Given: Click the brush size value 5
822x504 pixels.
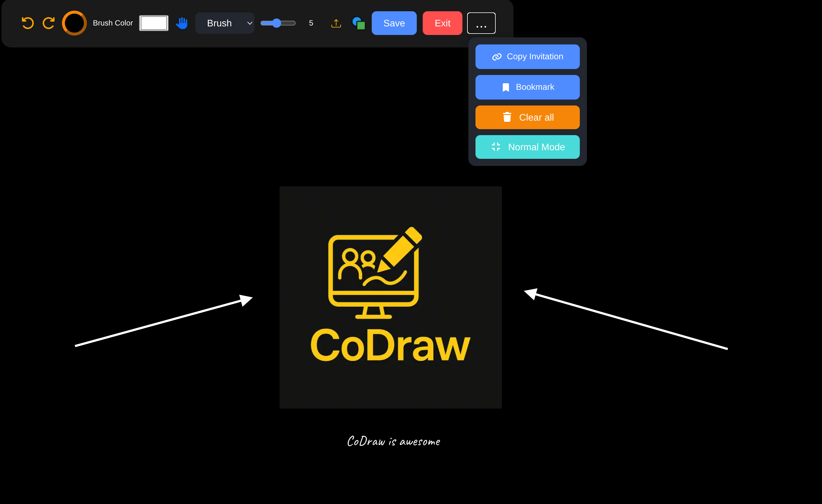Looking at the screenshot, I should [x=311, y=23].
